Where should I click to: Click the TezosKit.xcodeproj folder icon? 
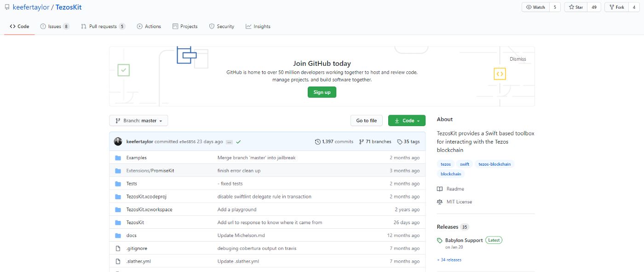point(118,197)
